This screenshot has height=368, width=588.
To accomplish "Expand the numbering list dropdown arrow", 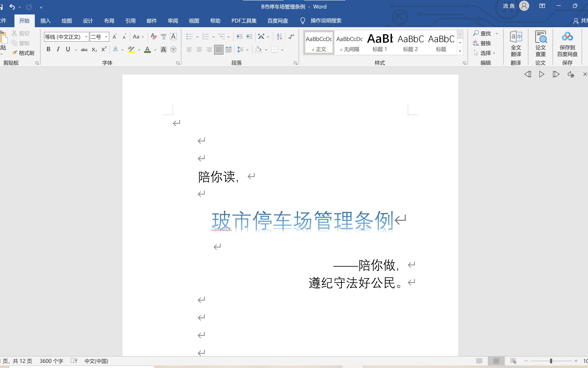I will 213,37.
